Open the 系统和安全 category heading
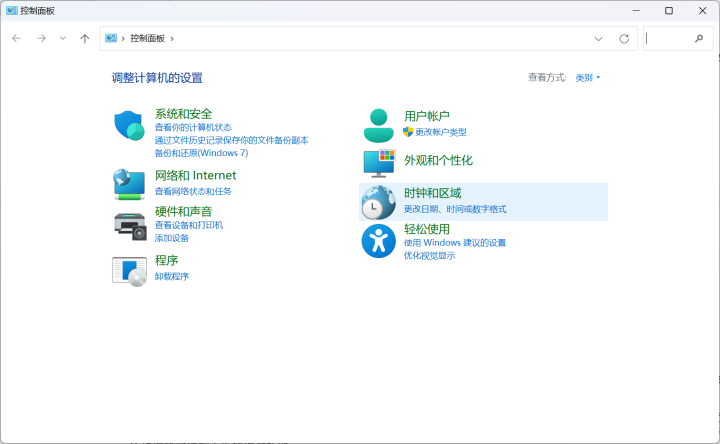720x444 pixels. [183, 114]
